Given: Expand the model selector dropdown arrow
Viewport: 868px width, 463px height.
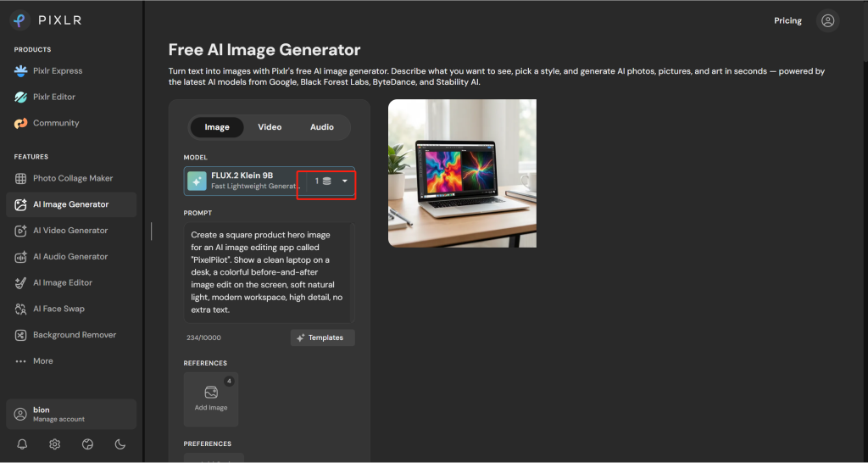Looking at the screenshot, I should 345,181.
